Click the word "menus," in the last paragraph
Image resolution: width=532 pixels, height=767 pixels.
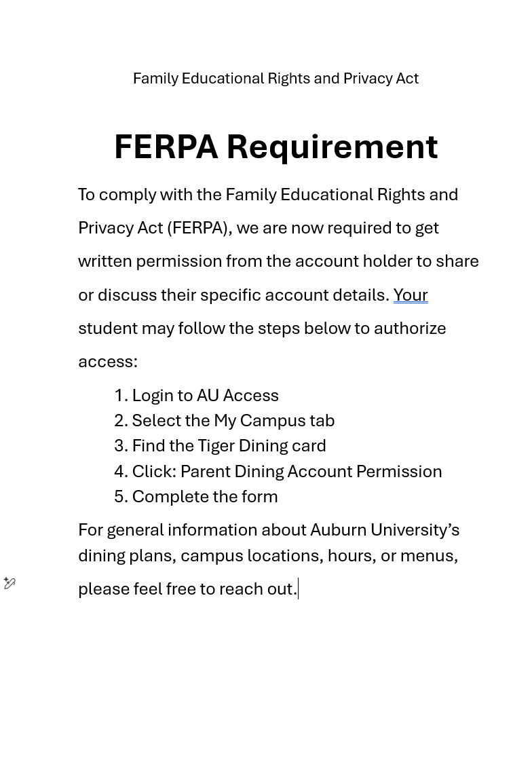[x=429, y=555]
